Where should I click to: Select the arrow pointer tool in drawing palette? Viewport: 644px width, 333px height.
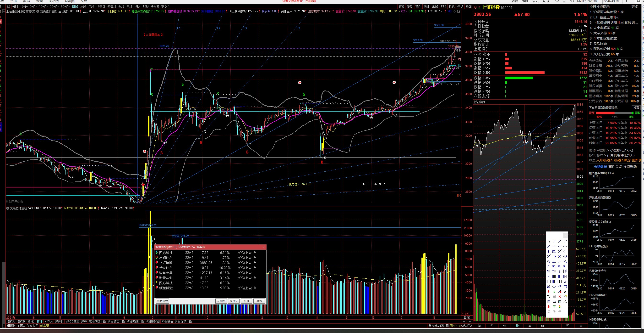[x=549, y=241]
